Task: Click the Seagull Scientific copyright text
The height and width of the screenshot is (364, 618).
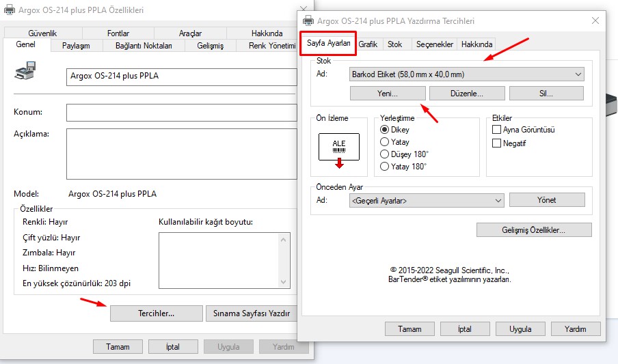Action: click(450, 275)
